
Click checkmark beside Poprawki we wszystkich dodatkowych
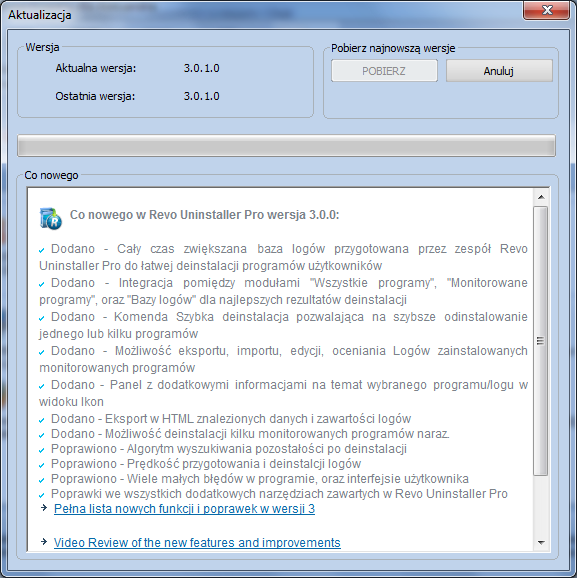coord(42,495)
